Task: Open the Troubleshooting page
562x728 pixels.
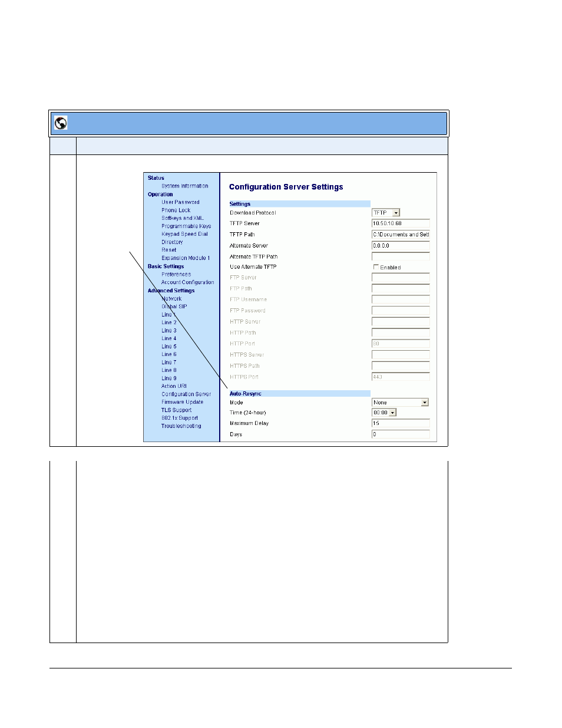Action: pyautogui.click(x=181, y=426)
